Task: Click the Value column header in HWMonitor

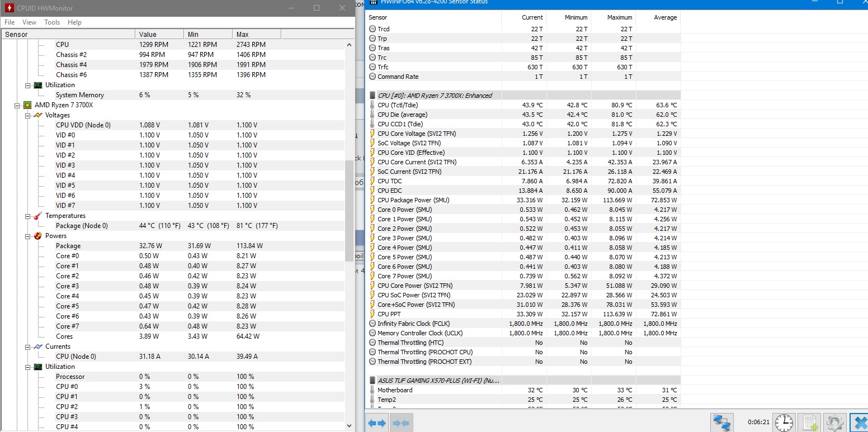Action: pyautogui.click(x=159, y=34)
